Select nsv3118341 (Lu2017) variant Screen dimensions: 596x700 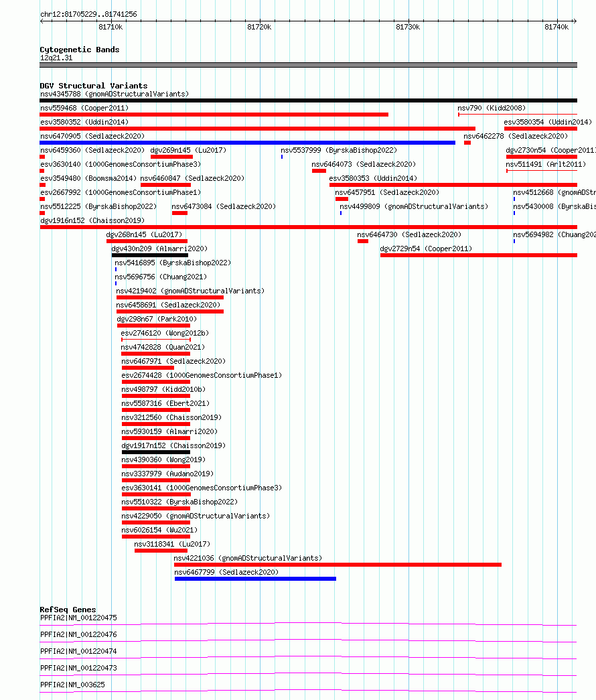(161, 551)
